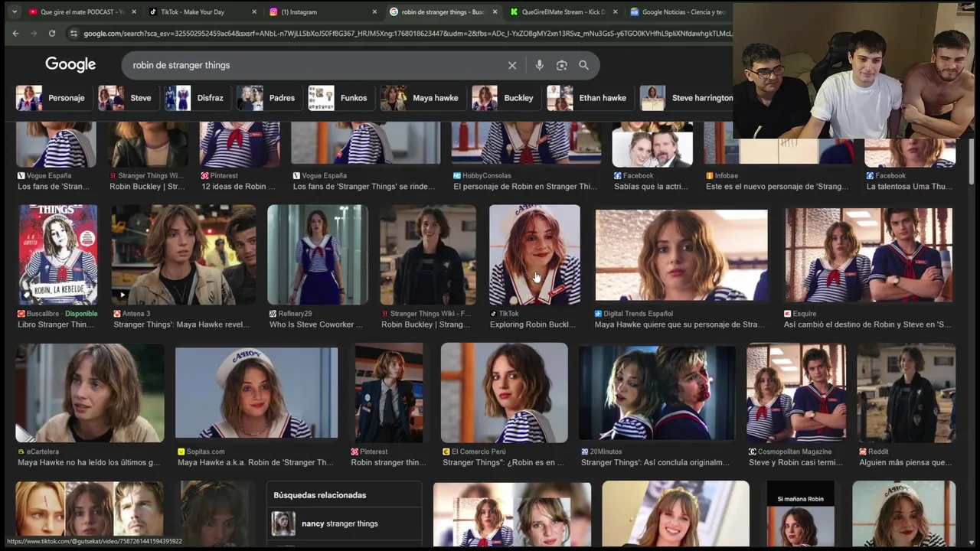This screenshot has height=551, width=980.
Task: Open Google Lens image search icon
Action: [x=561, y=65]
